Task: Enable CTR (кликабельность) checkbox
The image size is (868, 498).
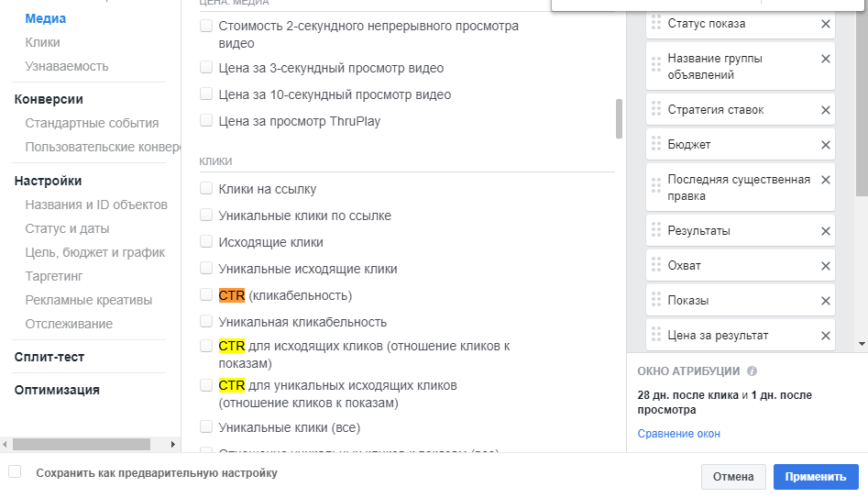Action: click(x=206, y=295)
